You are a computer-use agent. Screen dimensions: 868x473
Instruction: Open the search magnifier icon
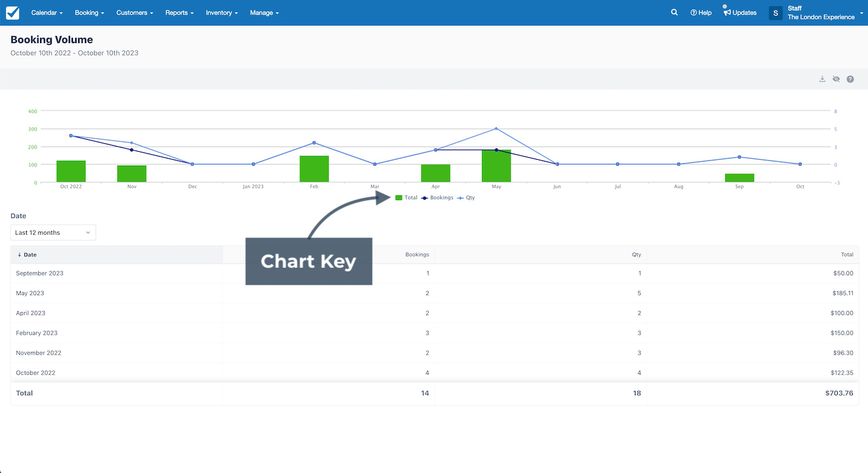pyautogui.click(x=674, y=12)
